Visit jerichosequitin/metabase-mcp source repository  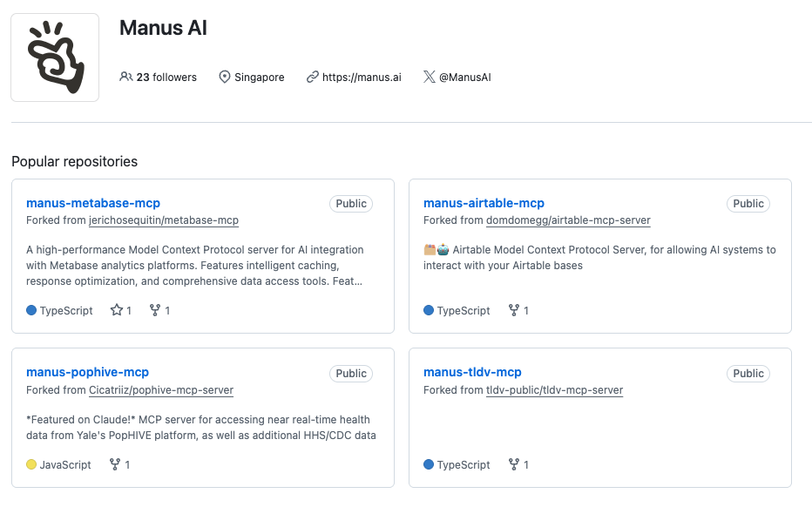coord(164,220)
